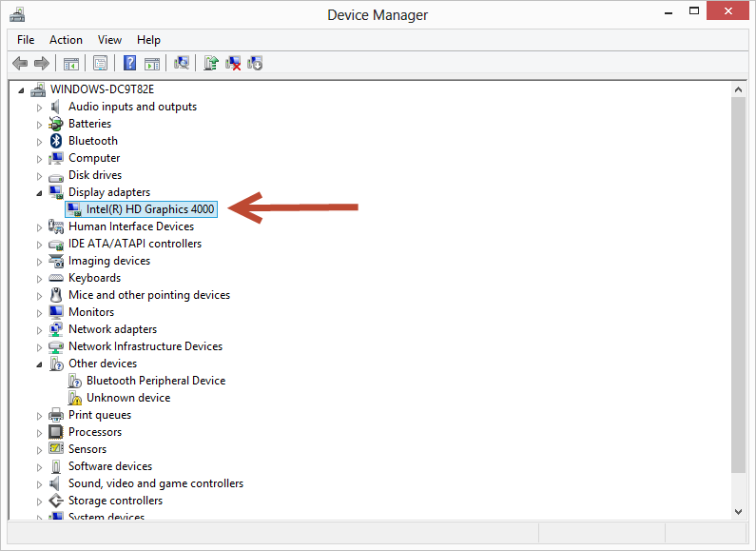Open the File menu
756x551 pixels.
coord(26,40)
